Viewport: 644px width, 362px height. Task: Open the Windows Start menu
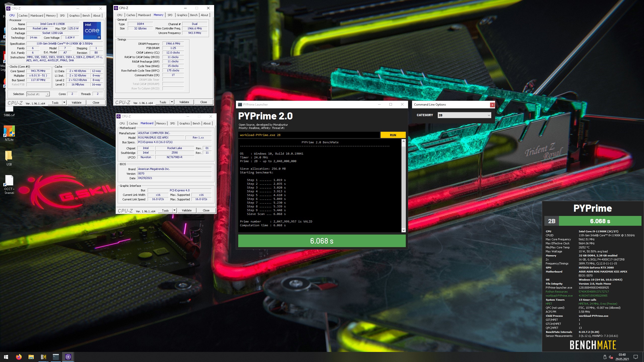pos(6,357)
